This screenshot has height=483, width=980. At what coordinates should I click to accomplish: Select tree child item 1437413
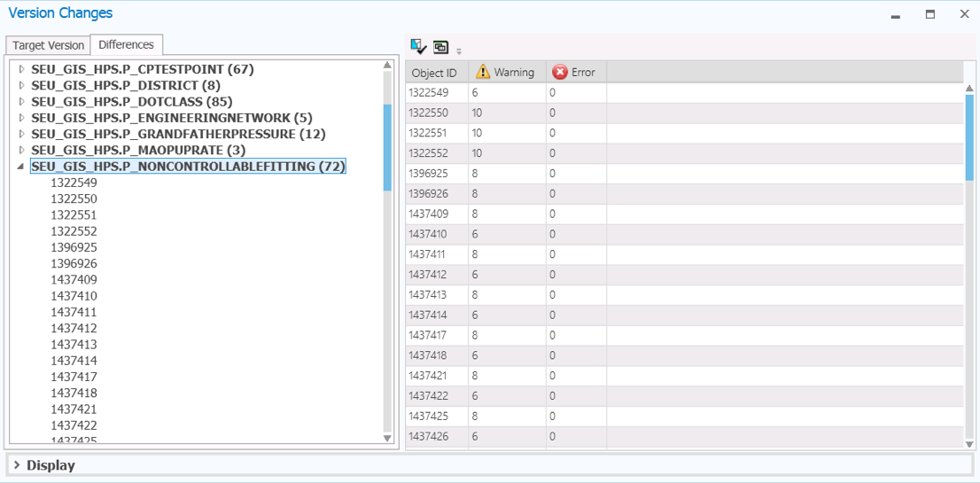tap(74, 345)
